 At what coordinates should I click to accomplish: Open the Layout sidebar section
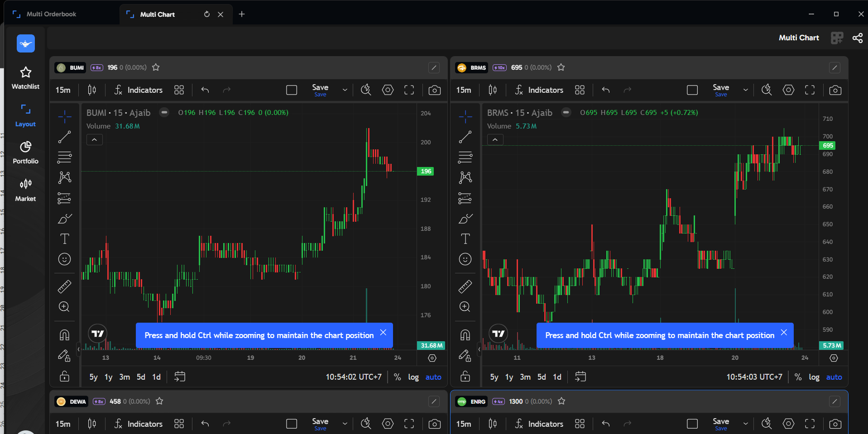(25, 115)
